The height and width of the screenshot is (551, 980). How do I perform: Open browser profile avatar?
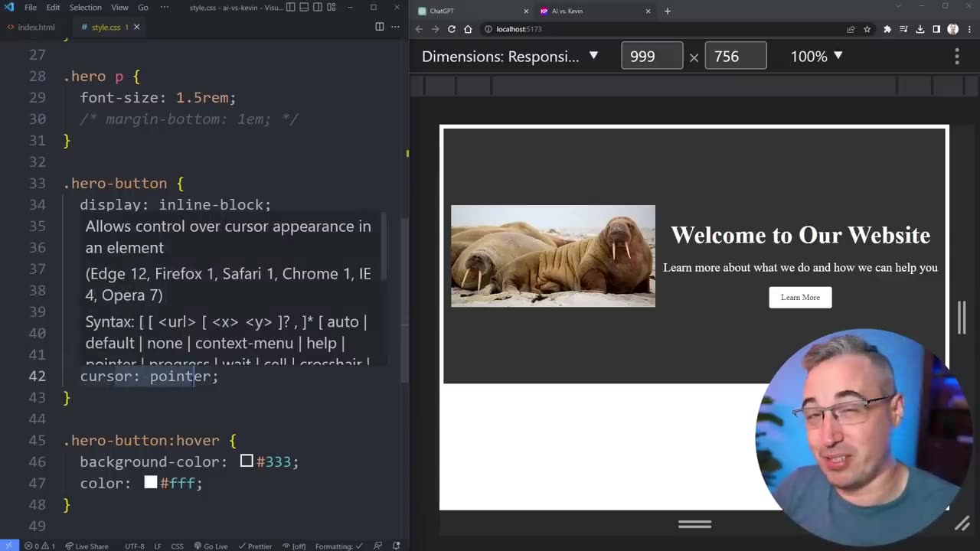tap(952, 29)
